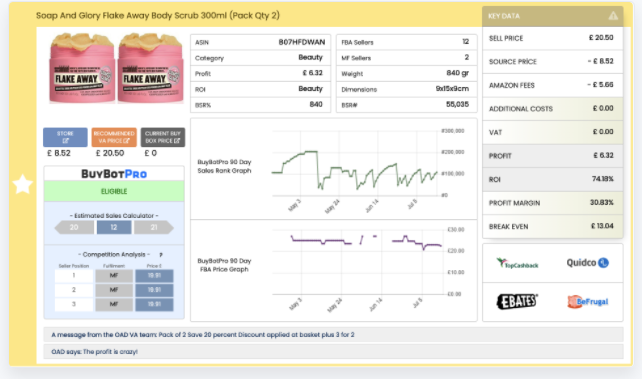Select the left arrow value 20 in sales calculator

pyautogui.click(x=74, y=227)
